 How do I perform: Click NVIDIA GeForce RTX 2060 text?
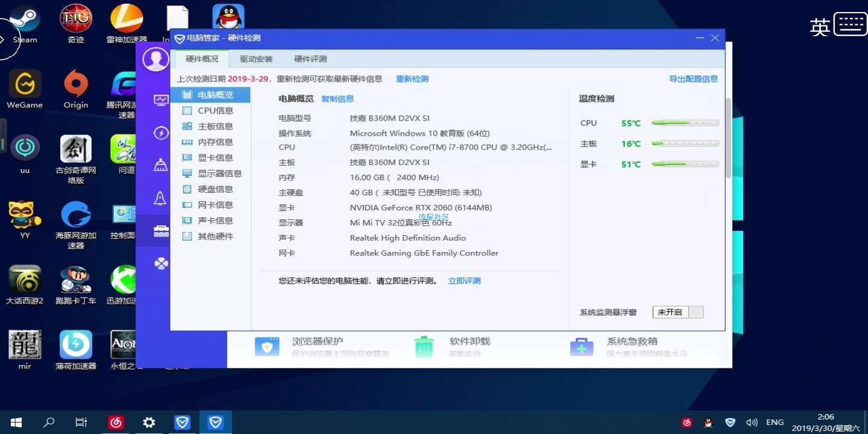pos(421,207)
